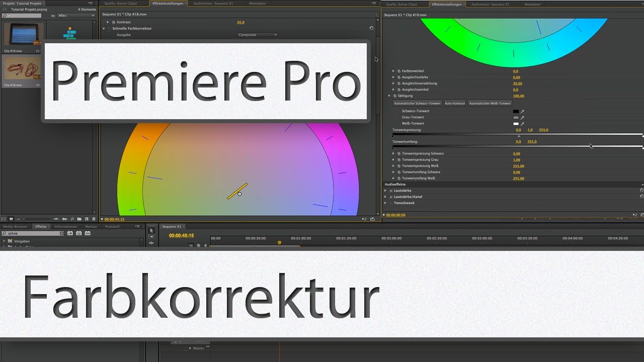Delete selected item with trash icon
Viewport: 644px width, 362px height.
pos(94,219)
